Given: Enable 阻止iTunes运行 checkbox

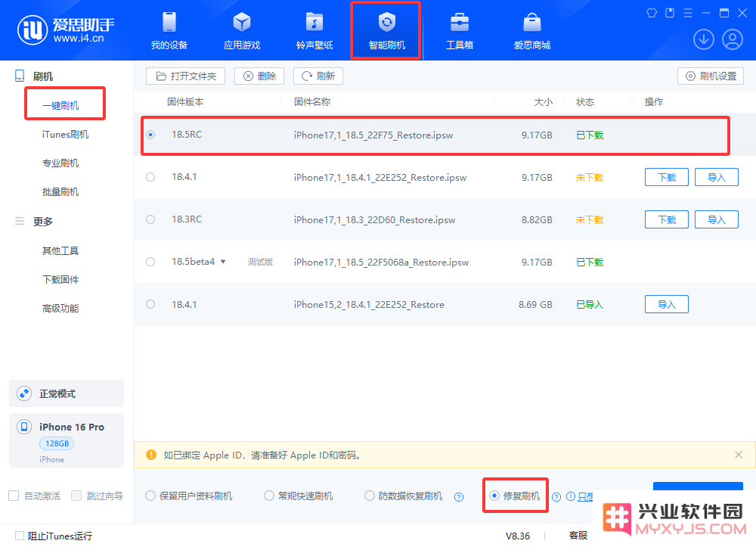Looking at the screenshot, I should click(20, 536).
